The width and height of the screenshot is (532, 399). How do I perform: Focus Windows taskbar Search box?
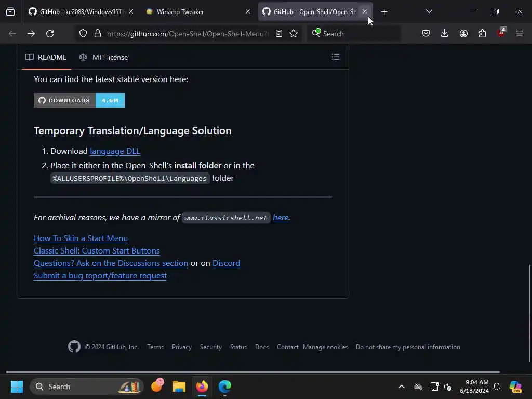pyautogui.click(x=87, y=387)
